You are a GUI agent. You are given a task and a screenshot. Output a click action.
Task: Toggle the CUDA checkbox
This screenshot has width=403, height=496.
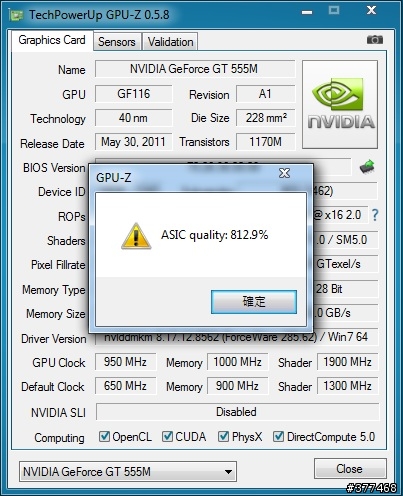click(167, 436)
